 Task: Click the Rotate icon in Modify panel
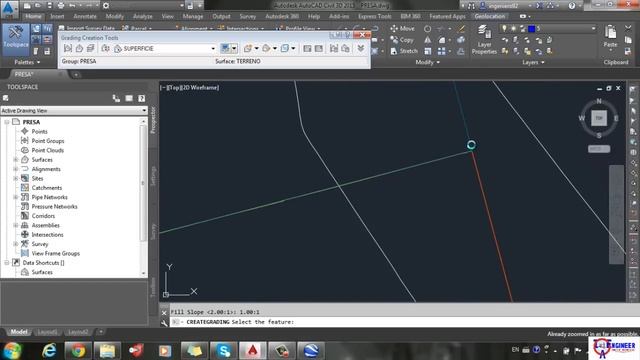point(427,29)
